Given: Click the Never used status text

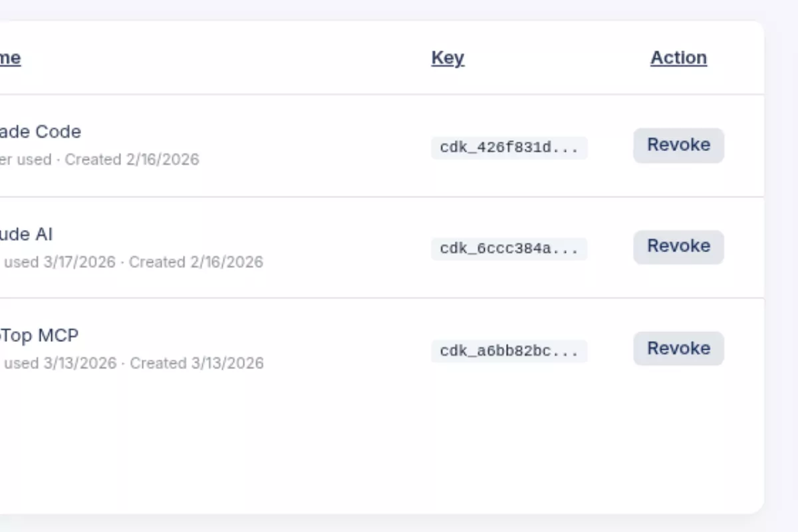Looking at the screenshot, I should point(27,160).
